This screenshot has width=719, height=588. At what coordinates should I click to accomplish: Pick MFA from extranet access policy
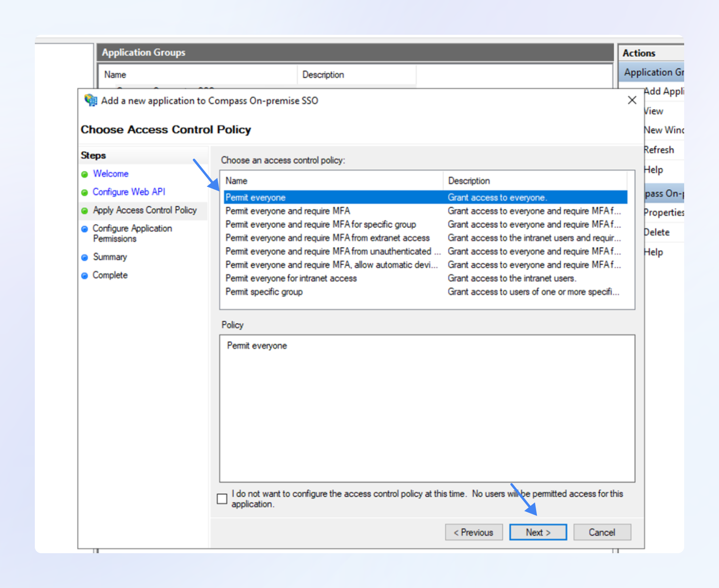coord(327,238)
